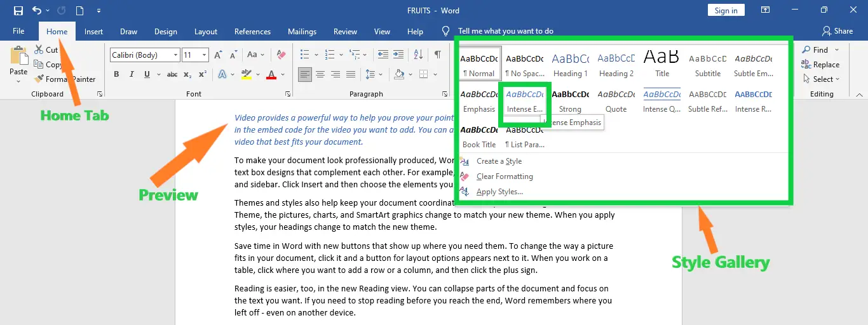Click the Undo arrow icon
Screen dimensions: 868x325
pos(37,11)
